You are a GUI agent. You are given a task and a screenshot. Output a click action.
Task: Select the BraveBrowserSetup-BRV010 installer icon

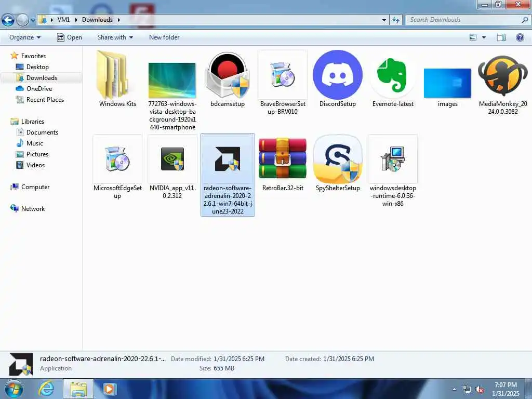[283, 75]
